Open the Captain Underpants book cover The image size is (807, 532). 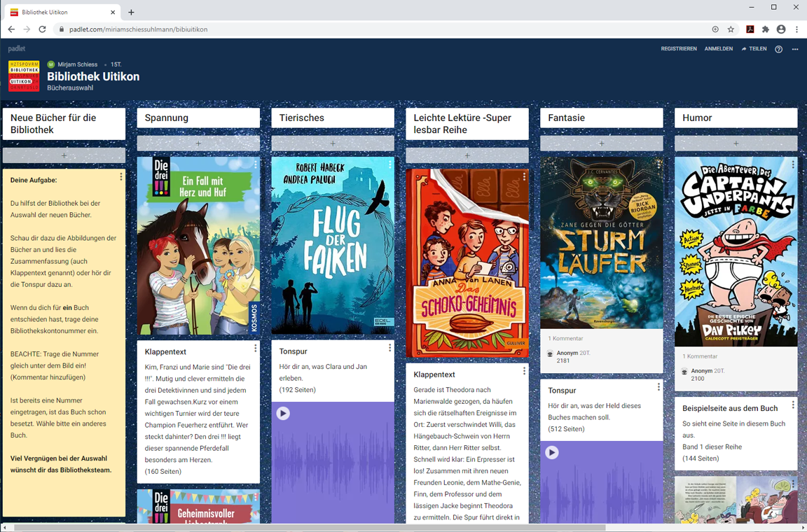(x=736, y=251)
